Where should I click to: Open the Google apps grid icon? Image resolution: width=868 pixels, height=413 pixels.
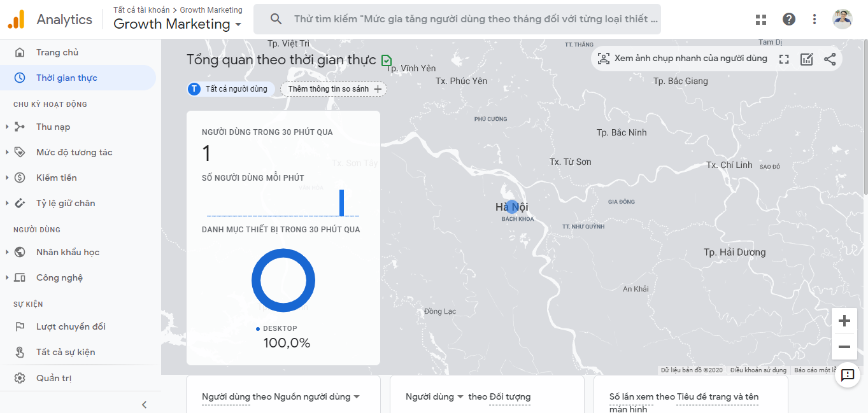pos(761,19)
